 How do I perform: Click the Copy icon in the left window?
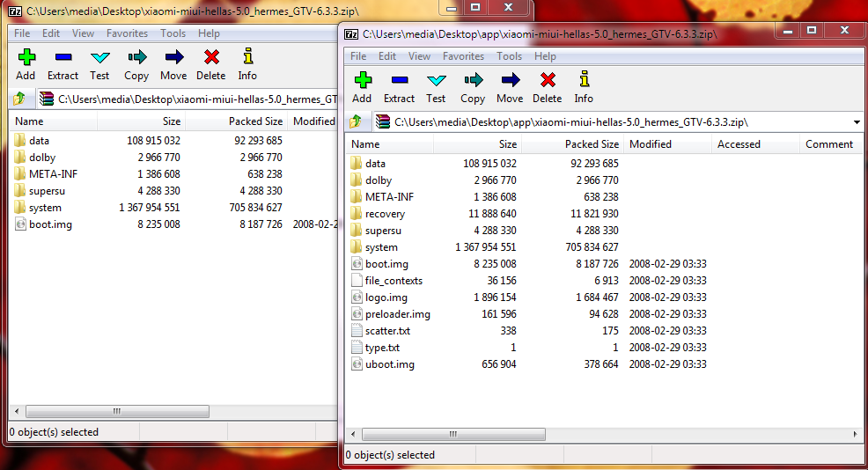point(136,64)
